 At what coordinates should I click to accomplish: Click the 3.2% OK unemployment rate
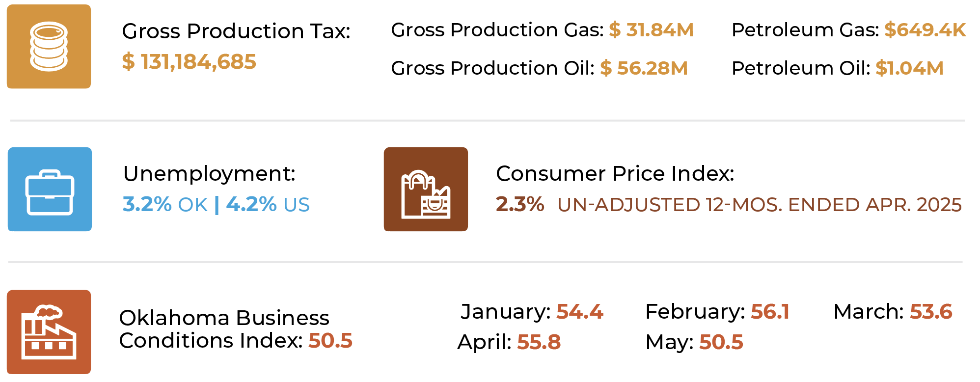(165, 205)
